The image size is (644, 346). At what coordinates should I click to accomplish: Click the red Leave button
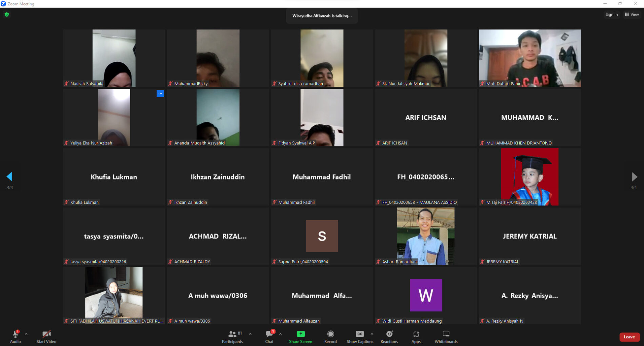click(629, 337)
